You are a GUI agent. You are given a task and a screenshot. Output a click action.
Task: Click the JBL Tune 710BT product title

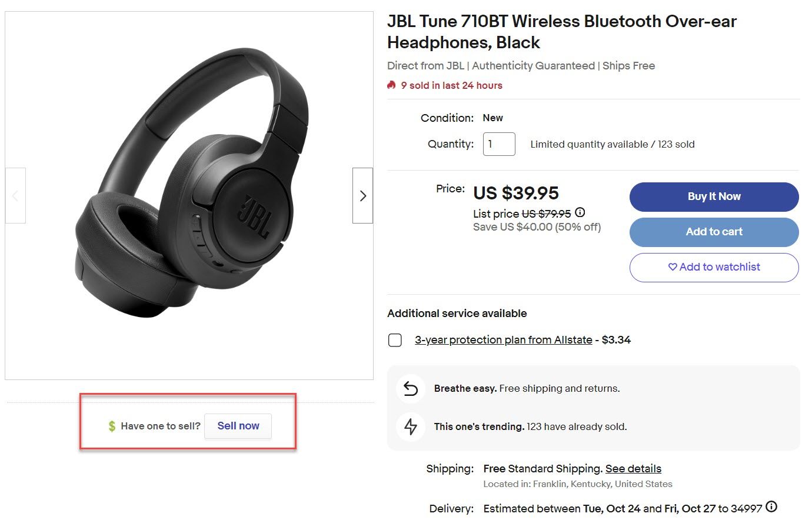(562, 32)
